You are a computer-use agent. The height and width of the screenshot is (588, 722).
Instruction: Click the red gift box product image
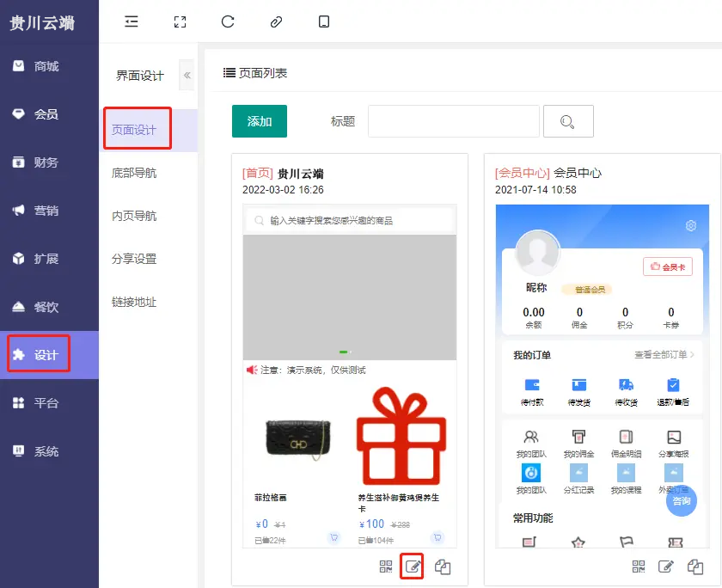(x=401, y=436)
